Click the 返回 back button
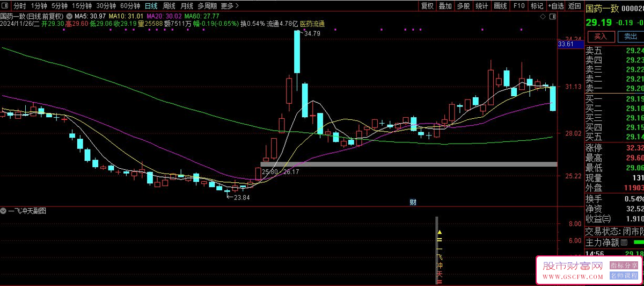644x286 pixels. point(574,6)
